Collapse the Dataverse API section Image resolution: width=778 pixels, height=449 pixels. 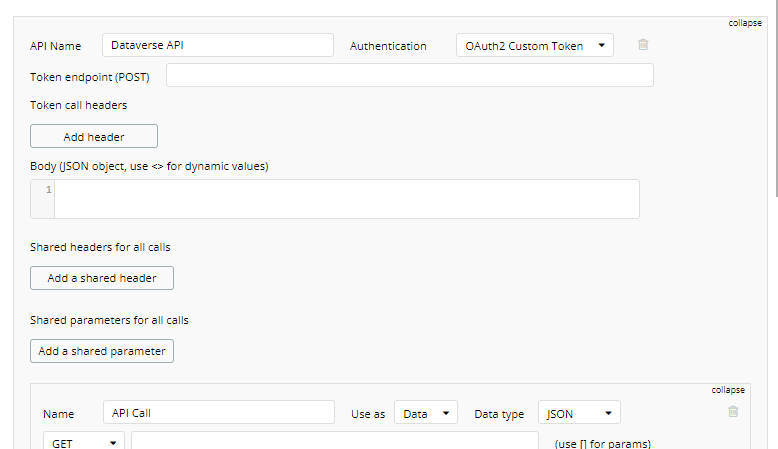click(745, 22)
